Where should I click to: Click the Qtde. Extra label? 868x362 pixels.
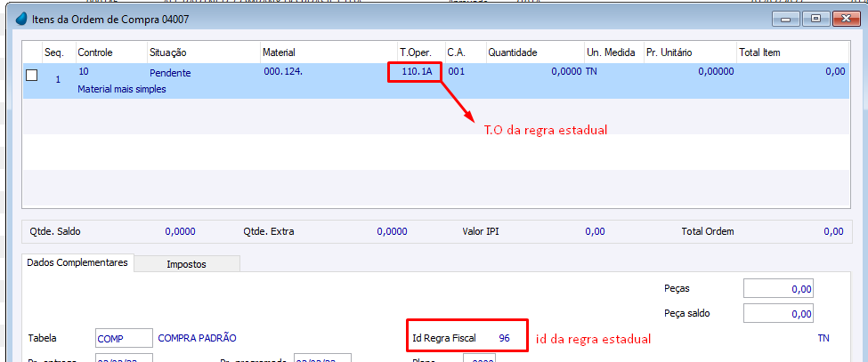(x=269, y=231)
